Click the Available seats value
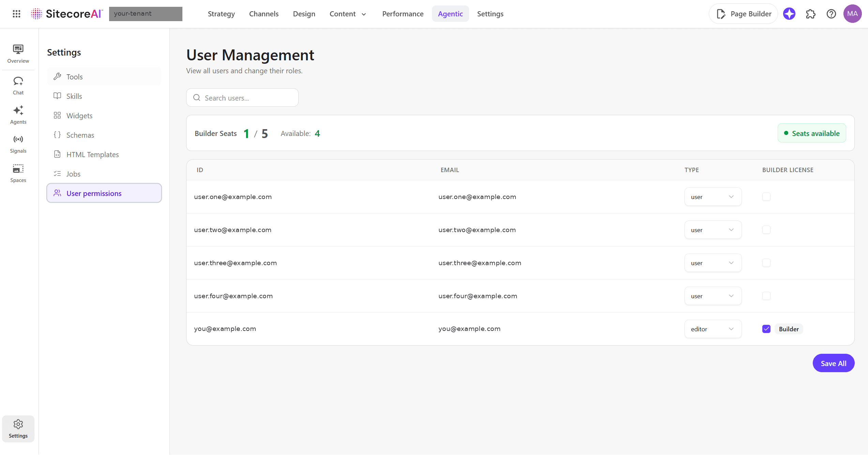868x455 pixels. 317,133
